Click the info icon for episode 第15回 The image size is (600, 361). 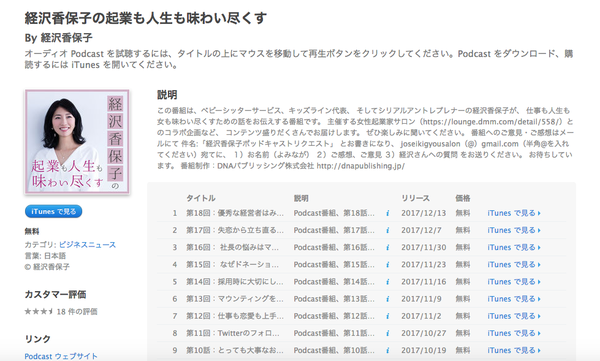[x=387, y=265]
